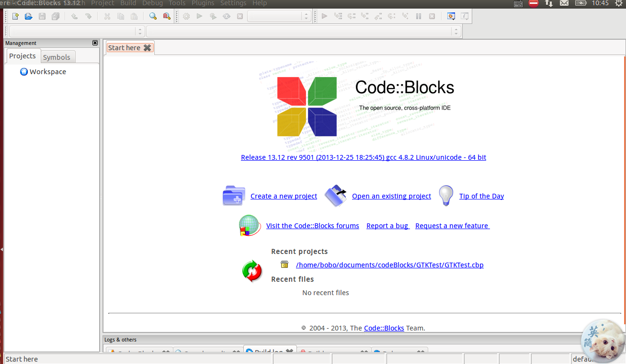The height and width of the screenshot is (364, 626).
Task: Click the network arrows tray icon
Action: pyautogui.click(x=549, y=3)
